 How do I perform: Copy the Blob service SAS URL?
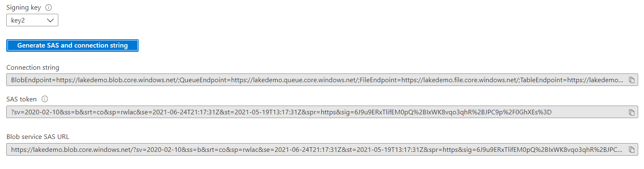(x=631, y=149)
